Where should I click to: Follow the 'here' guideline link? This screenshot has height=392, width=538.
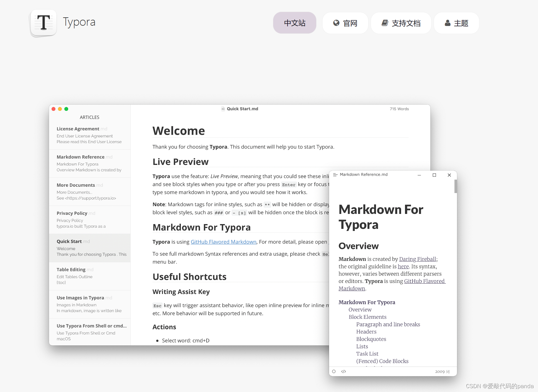coord(403,267)
